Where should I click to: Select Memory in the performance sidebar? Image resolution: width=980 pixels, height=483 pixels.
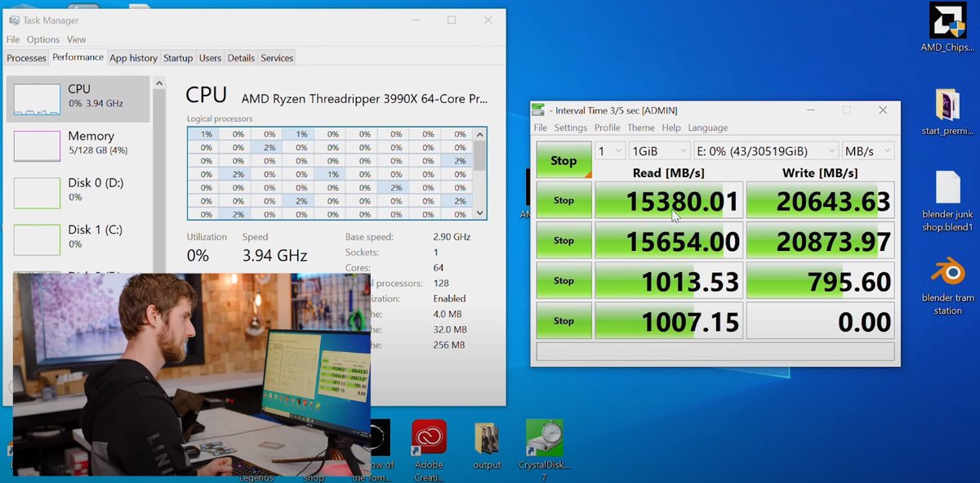(x=78, y=143)
